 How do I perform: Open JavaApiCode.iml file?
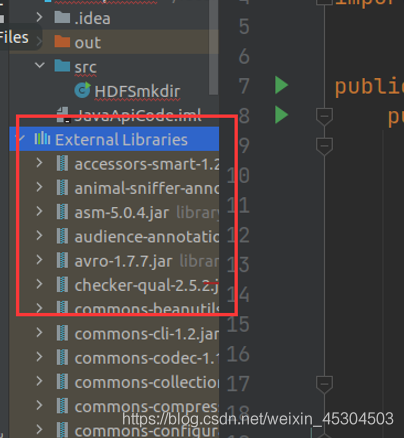[138, 115]
